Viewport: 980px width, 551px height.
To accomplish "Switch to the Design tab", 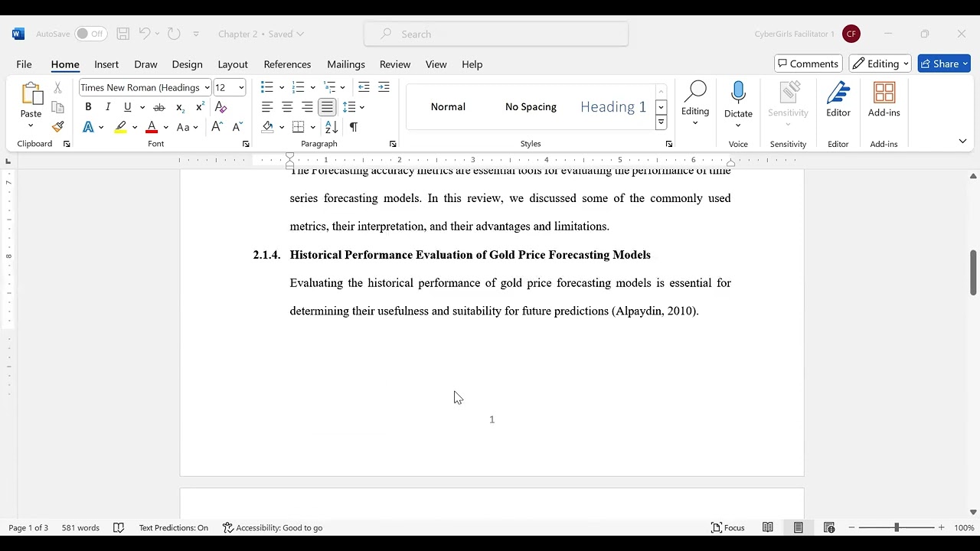I will point(187,64).
